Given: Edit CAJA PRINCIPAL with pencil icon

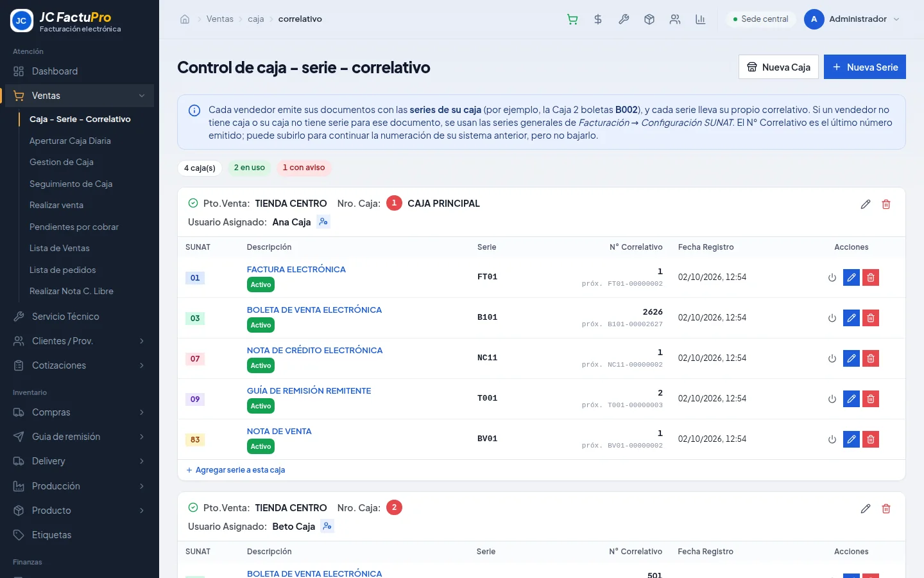Looking at the screenshot, I should 866,204.
